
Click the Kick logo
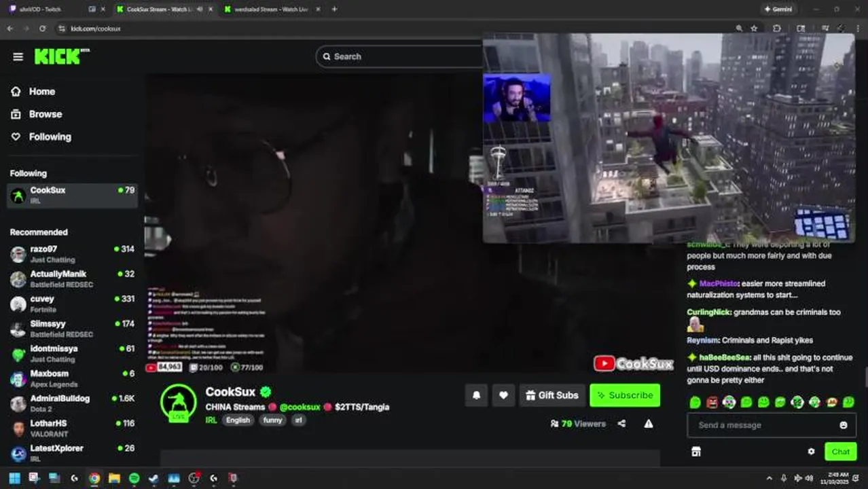pos(62,56)
